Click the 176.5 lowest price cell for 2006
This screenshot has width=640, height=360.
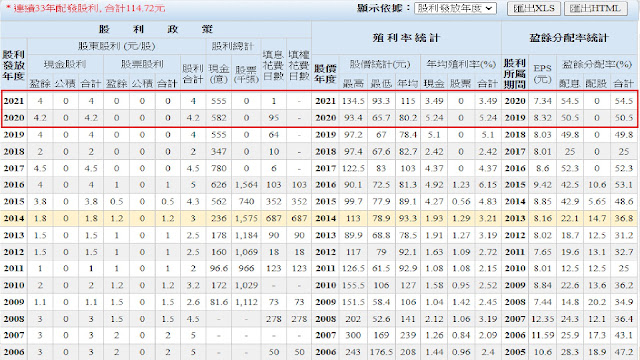point(381,352)
